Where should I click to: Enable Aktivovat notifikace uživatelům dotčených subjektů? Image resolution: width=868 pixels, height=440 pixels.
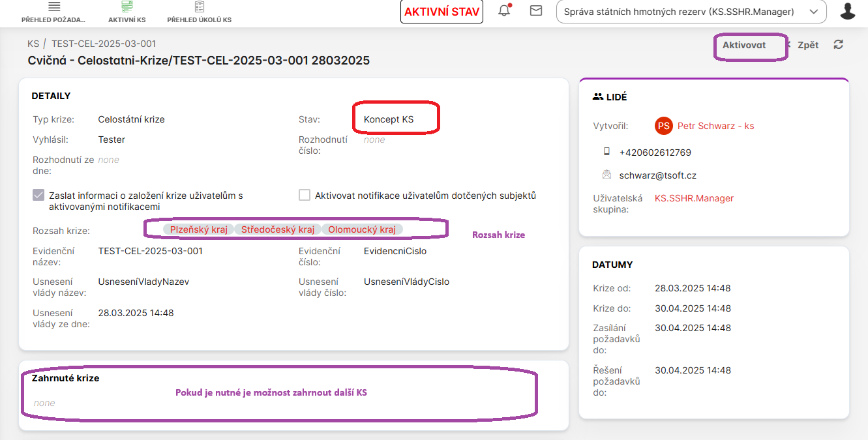tap(305, 195)
